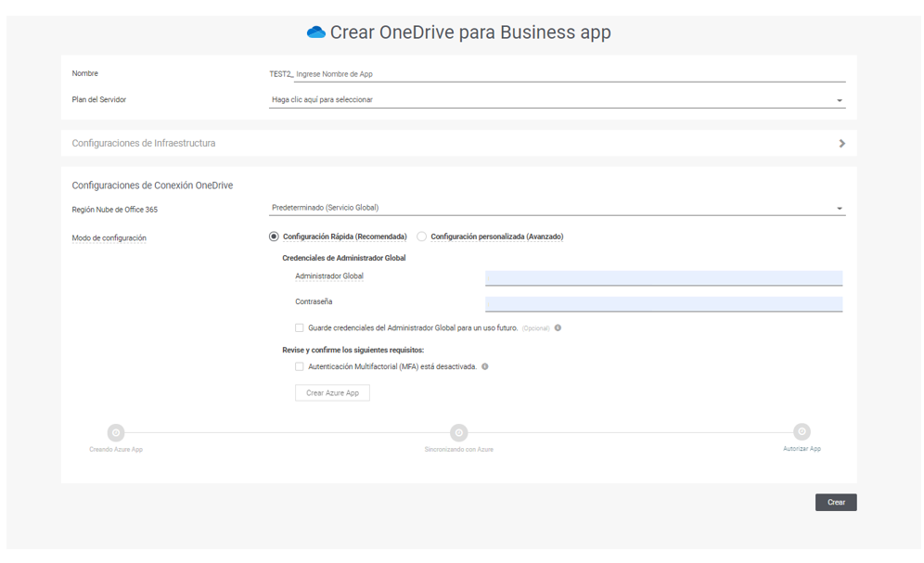Click Configuraciones de Conexión OneDrive heading
The width and height of the screenshot is (924, 563).
[152, 186]
